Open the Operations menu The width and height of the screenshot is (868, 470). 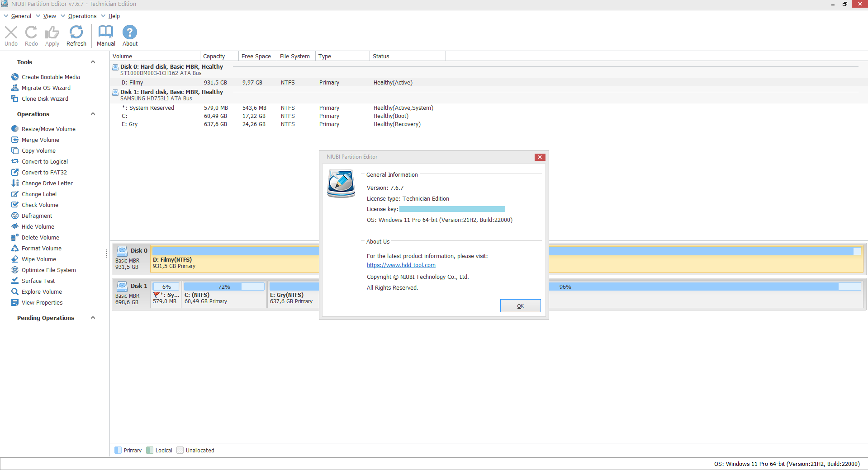pos(82,16)
